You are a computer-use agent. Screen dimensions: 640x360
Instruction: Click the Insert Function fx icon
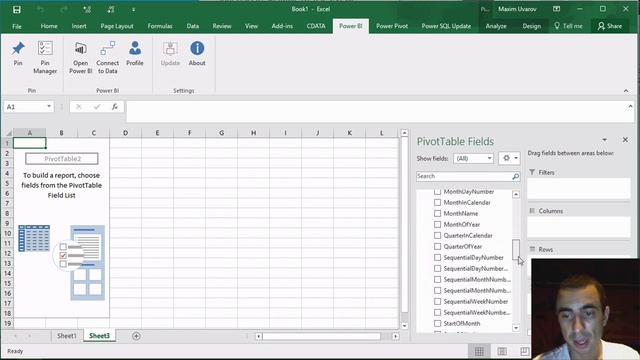115,107
